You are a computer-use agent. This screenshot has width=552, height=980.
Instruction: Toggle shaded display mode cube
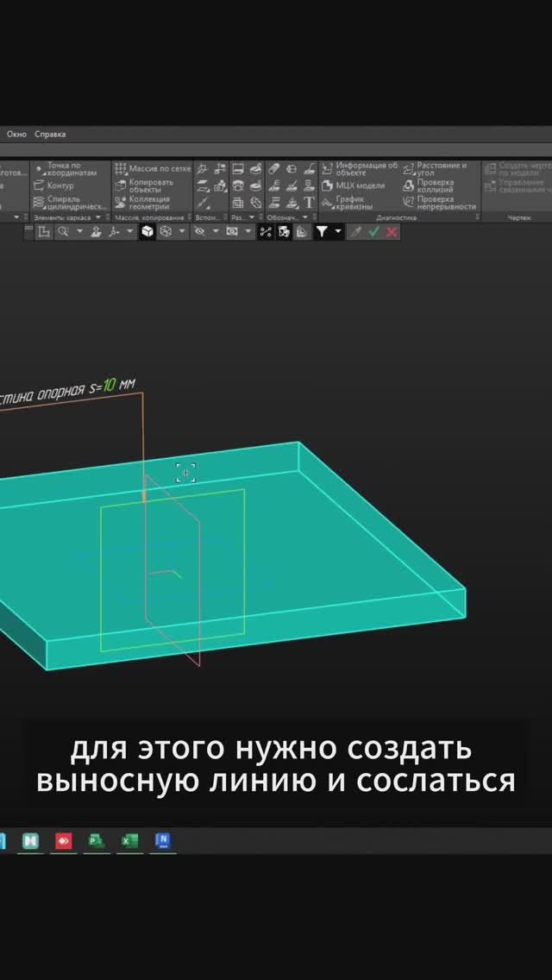147,232
